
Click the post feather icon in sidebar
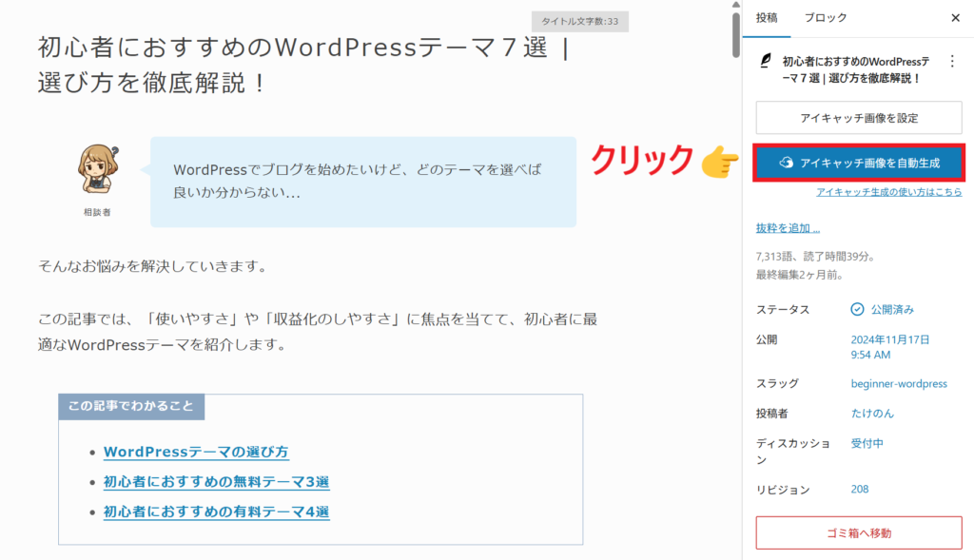(766, 61)
